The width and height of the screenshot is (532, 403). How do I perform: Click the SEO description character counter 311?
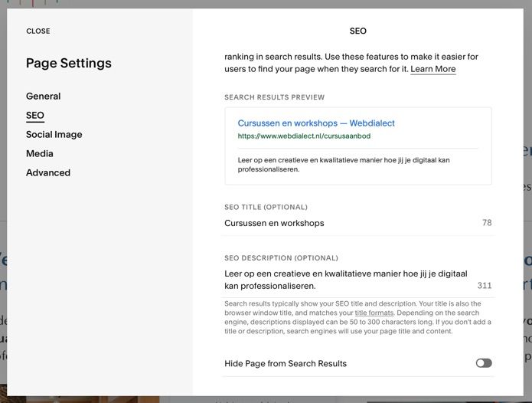click(x=484, y=286)
